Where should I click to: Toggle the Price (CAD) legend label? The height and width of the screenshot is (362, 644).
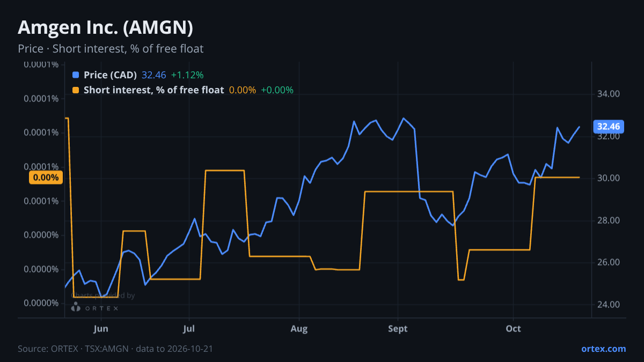[x=110, y=75]
